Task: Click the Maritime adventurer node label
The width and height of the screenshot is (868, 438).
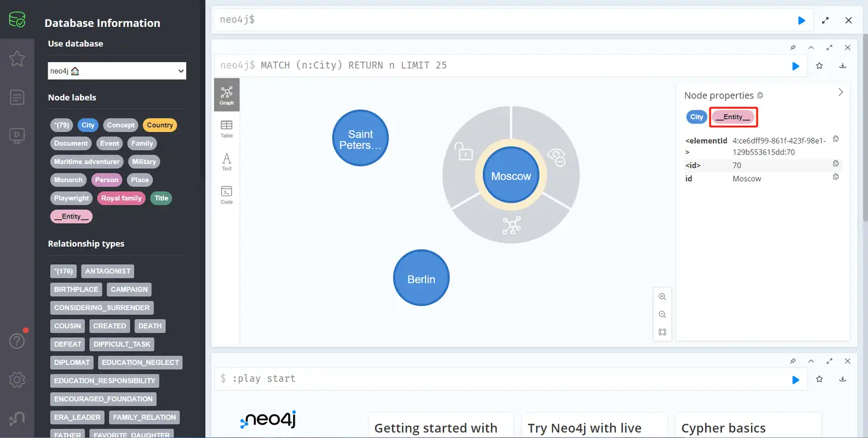Action: 87,162
